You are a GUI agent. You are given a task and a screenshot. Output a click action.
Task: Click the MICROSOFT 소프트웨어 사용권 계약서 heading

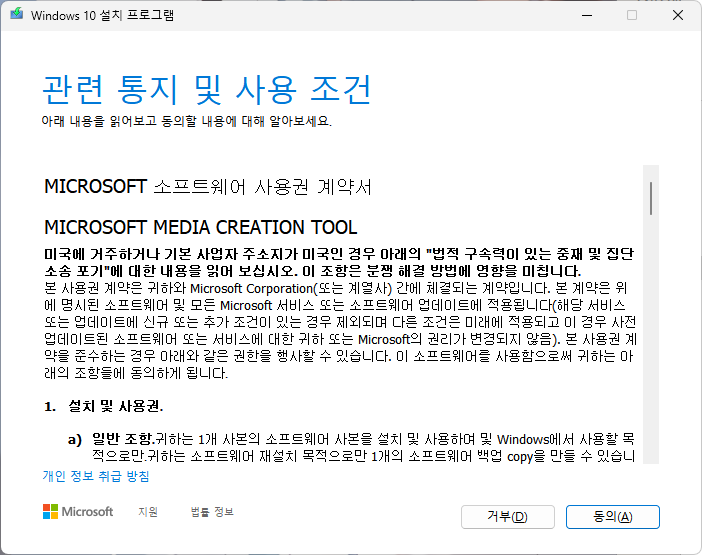[208, 187]
